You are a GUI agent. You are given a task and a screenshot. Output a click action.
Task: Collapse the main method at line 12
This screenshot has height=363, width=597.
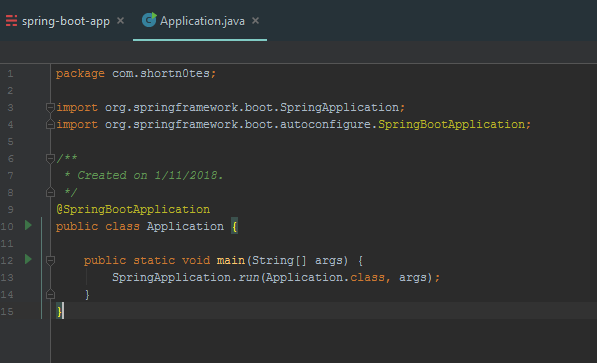(50, 261)
